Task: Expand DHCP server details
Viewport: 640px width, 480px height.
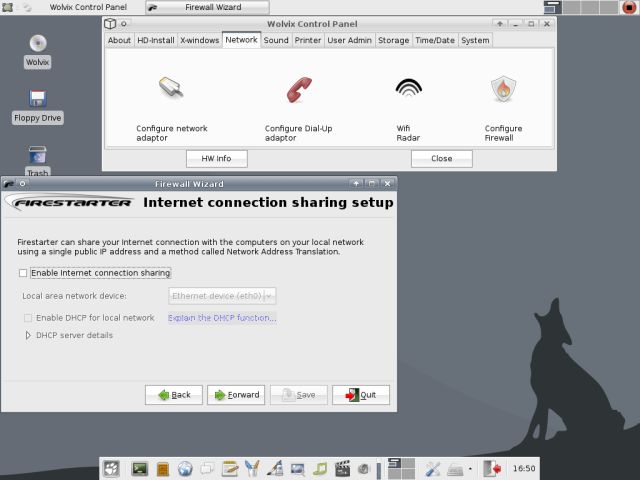Action: (x=28, y=335)
